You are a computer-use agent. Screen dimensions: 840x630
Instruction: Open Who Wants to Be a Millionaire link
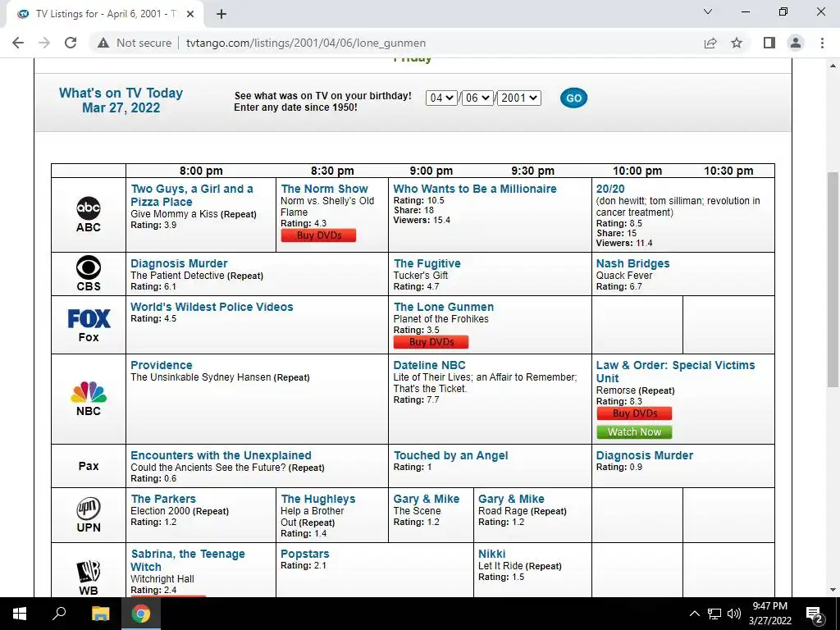tap(475, 189)
